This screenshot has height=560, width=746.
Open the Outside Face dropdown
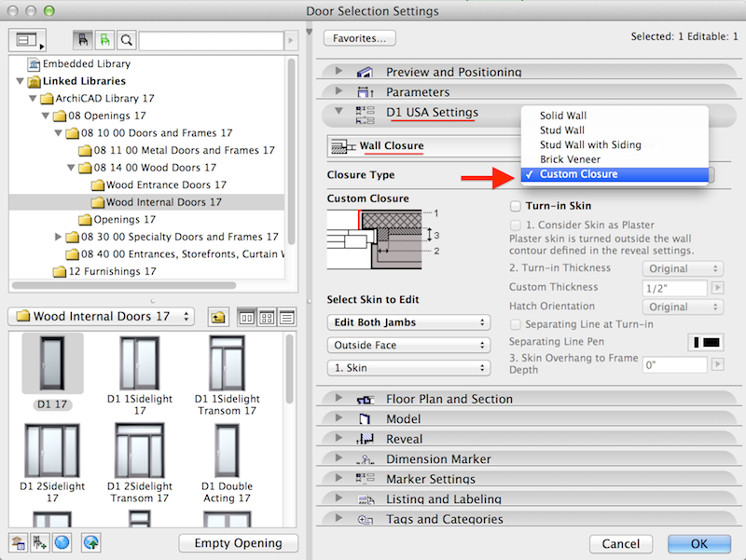pyautogui.click(x=408, y=345)
